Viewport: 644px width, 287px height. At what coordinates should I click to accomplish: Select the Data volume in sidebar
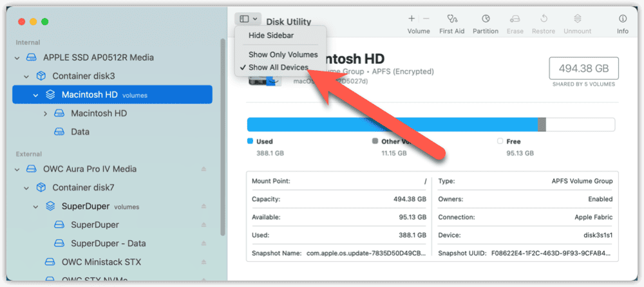pyautogui.click(x=80, y=132)
